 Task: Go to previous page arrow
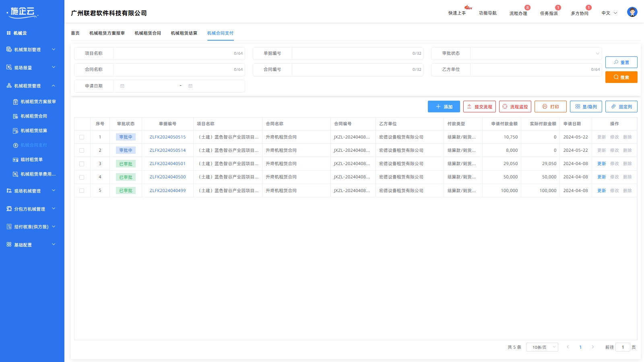click(x=568, y=347)
